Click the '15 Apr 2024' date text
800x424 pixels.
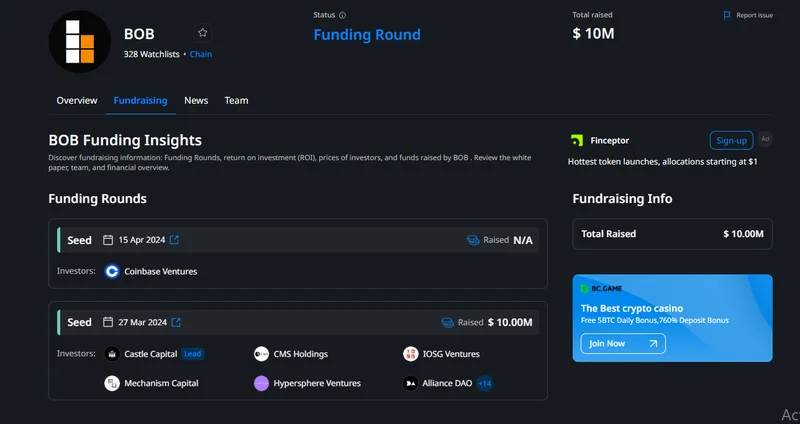point(142,240)
